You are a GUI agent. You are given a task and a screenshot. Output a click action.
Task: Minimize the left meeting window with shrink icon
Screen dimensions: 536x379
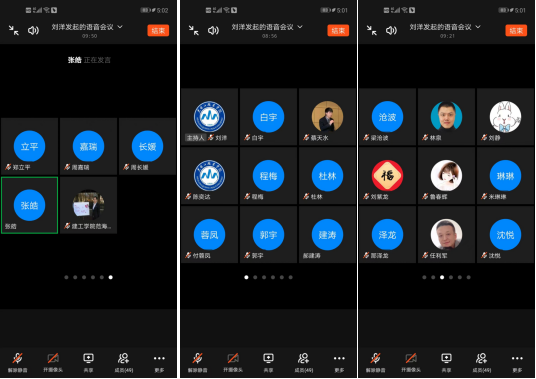coord(14,30)
